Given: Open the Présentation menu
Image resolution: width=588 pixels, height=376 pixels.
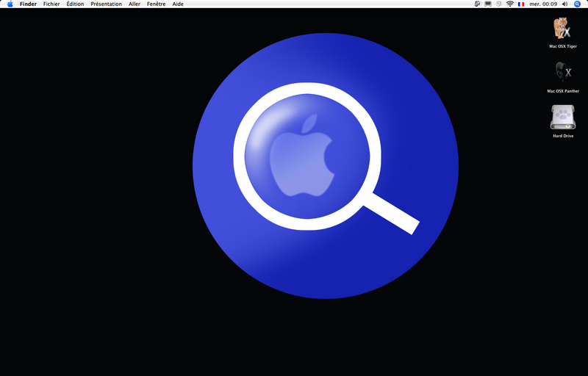Looking at the screenshot, I should [x=106, y=4].
